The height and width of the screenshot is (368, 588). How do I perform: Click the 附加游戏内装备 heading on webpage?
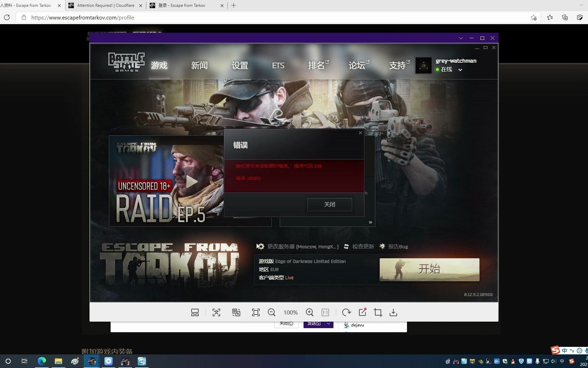pos(107,351)
